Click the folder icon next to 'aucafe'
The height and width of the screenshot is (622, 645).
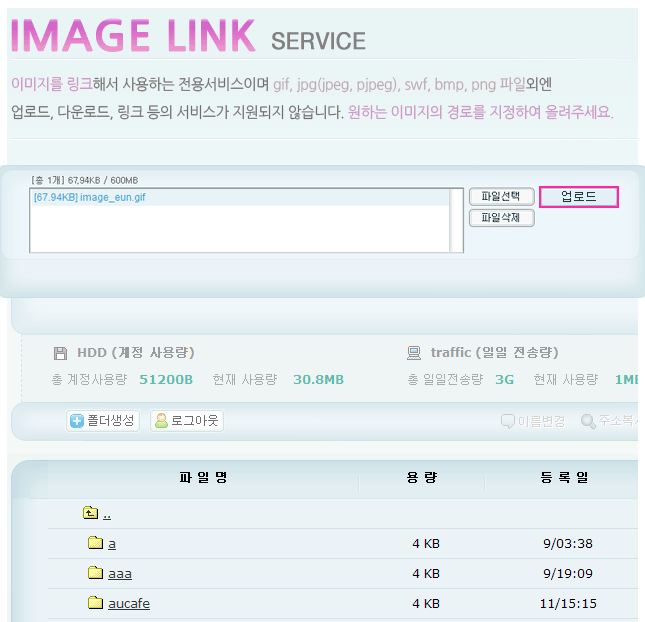(x=95, y=603)
